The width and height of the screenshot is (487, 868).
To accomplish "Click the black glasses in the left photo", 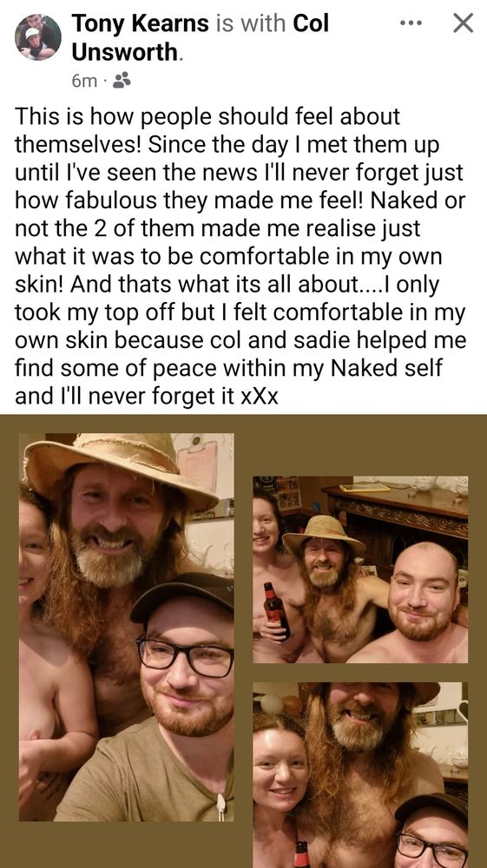I will (x=185, y=654).
